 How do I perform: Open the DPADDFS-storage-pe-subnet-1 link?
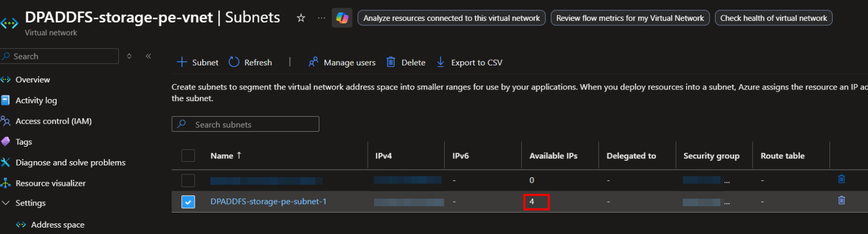(x=268, y=202)
